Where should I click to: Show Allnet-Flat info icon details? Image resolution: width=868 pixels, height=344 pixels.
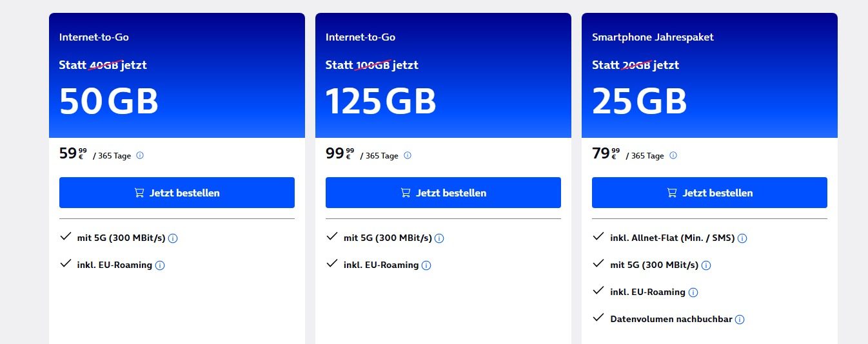click(x=742, y=238)
